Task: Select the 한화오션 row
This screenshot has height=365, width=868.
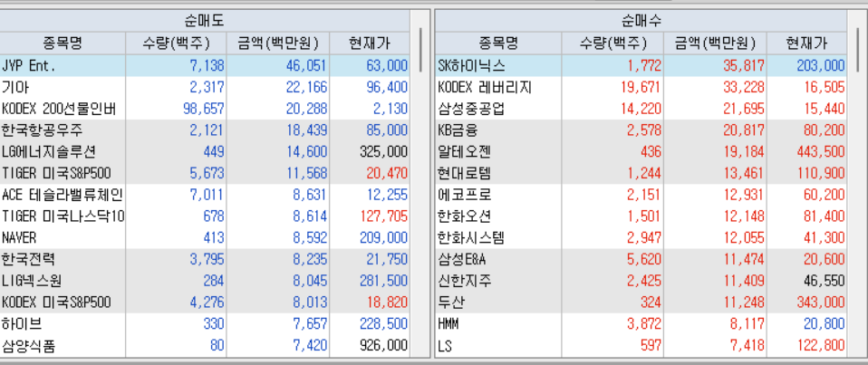Action: tap(641, 216)
